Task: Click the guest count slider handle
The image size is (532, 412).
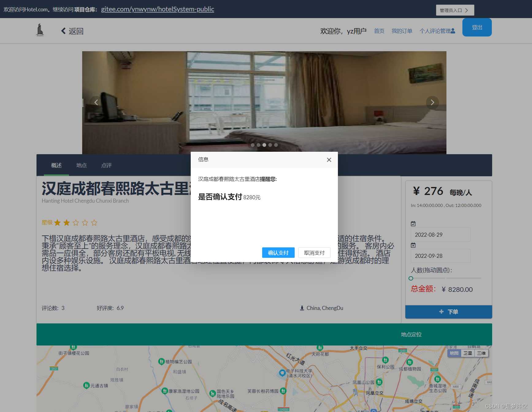Action: (411, 278)
